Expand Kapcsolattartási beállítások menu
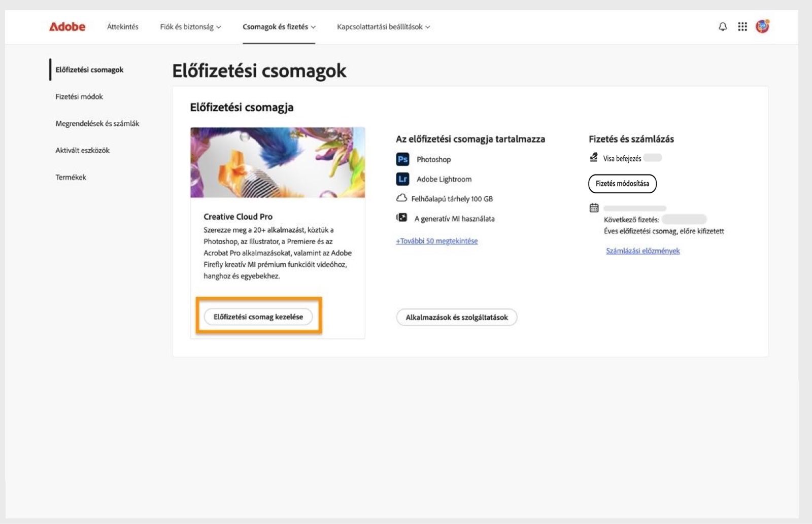 click(x=383, y=27)
